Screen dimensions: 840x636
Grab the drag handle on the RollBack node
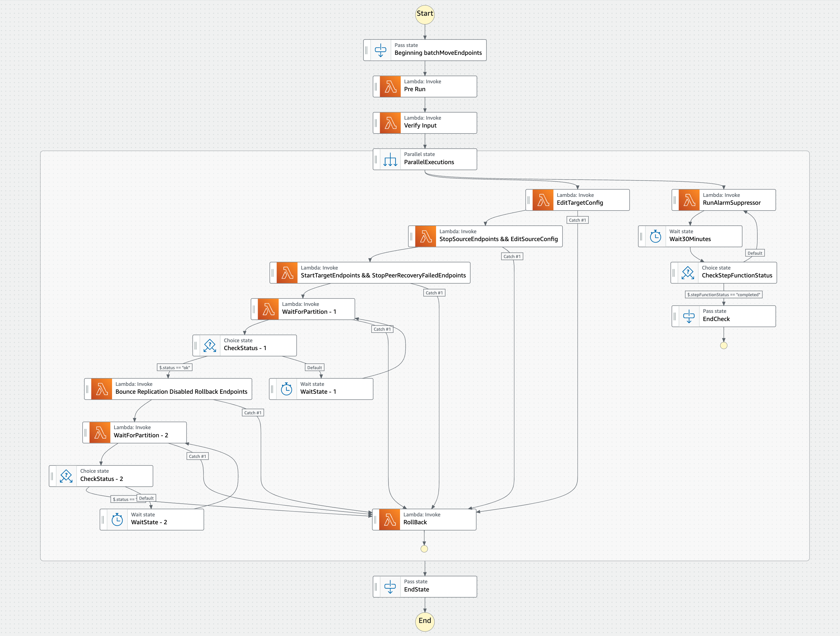[x=375, y=520]
